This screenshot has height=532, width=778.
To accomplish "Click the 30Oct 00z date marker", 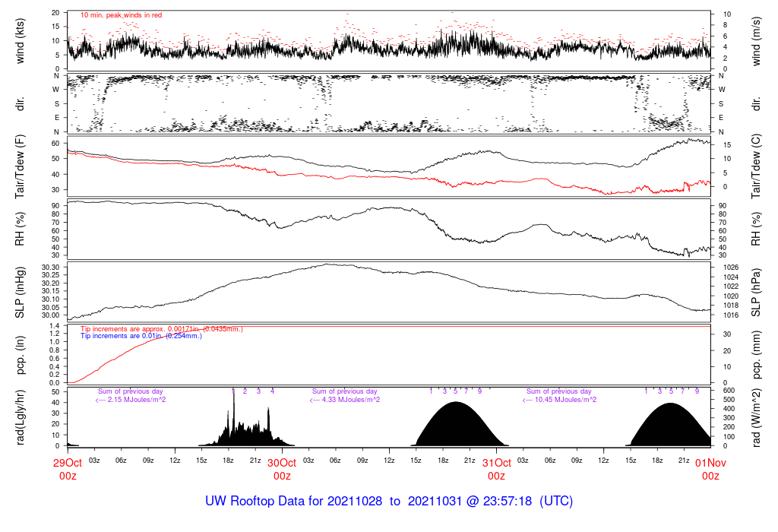I will [282, 469].
